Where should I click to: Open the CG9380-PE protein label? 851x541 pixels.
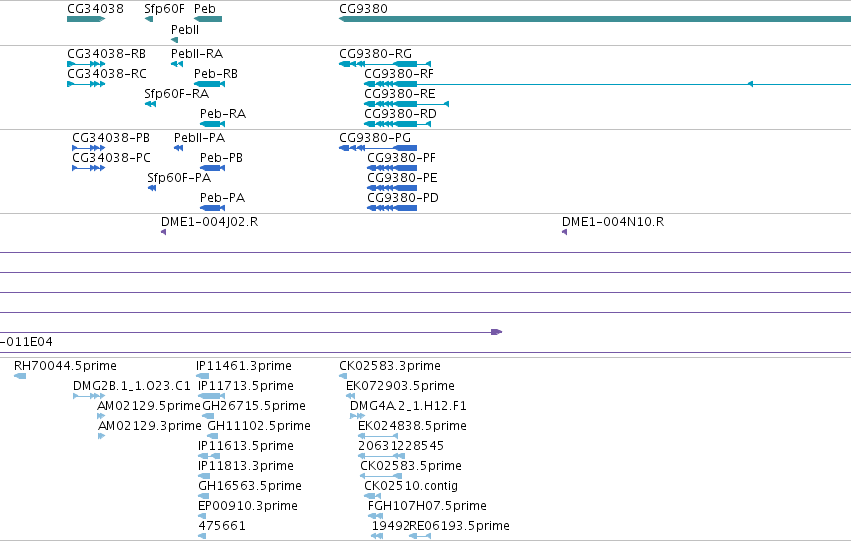[402, 178]
